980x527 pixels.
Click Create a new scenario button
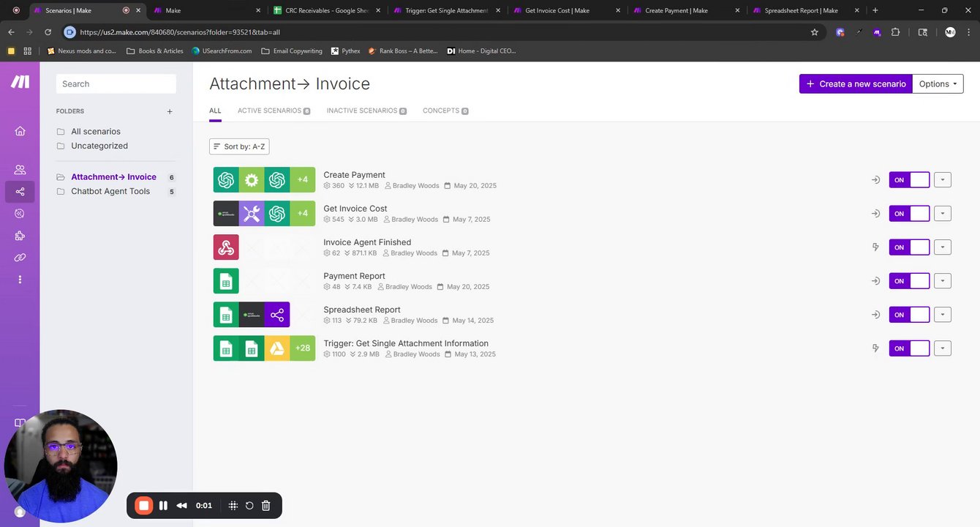click(856, 84)
